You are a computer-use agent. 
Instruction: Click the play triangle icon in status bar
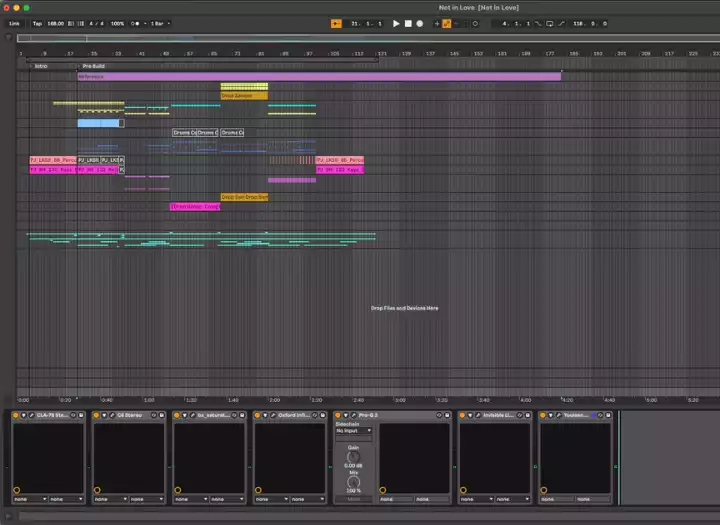8,517
